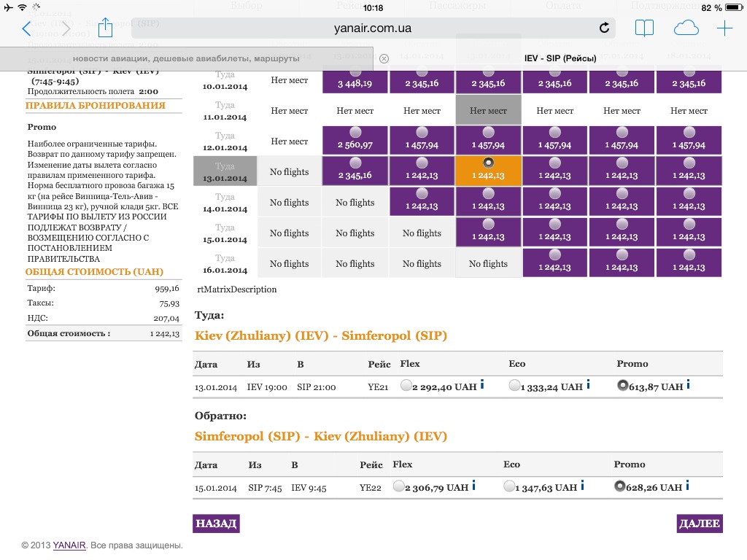Viewport: 747px width, 560px height.
Task: Choose the Eco fare 1 333,24 UAH radio button
Action: (514, 386)
